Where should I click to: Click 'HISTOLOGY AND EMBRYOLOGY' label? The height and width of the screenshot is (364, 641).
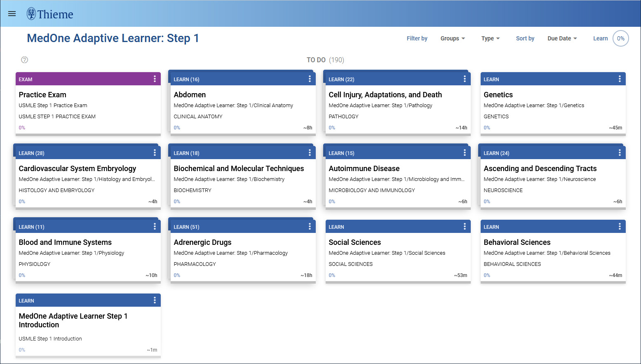(x=56, y=190)
